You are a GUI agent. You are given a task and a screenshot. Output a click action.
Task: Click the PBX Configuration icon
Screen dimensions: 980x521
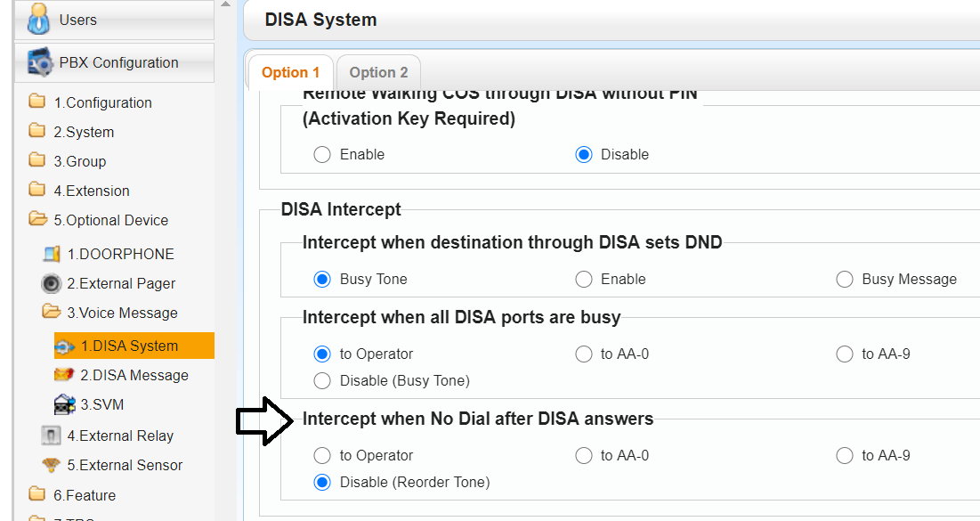(40, 63)
